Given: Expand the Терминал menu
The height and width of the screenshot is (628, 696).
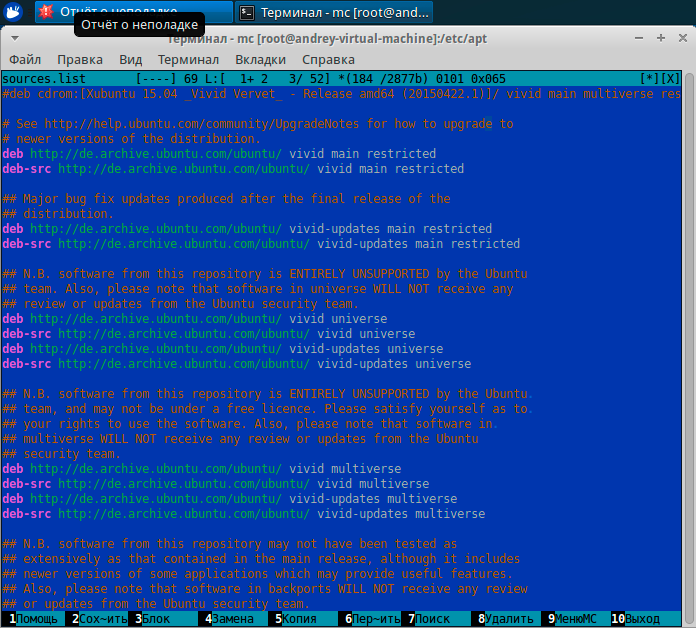Looking at the screenshot, I should 188,59.
